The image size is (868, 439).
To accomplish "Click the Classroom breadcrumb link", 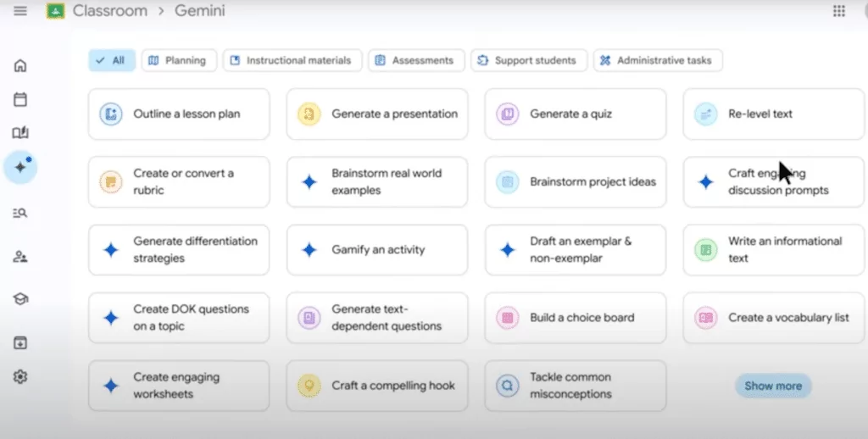I will pos(110,11).
